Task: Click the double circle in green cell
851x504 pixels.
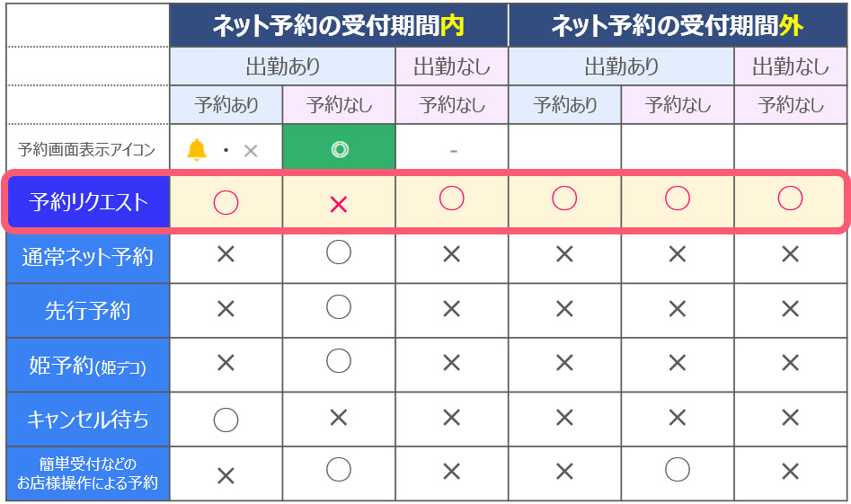Action: click(340, 149)
